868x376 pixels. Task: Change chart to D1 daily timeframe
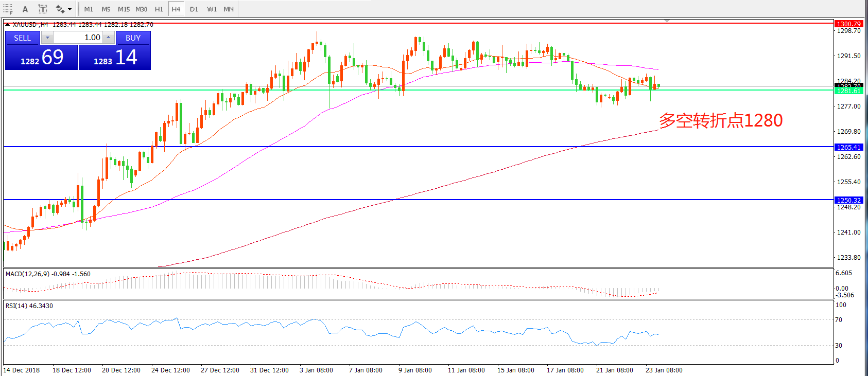point(194,9)
